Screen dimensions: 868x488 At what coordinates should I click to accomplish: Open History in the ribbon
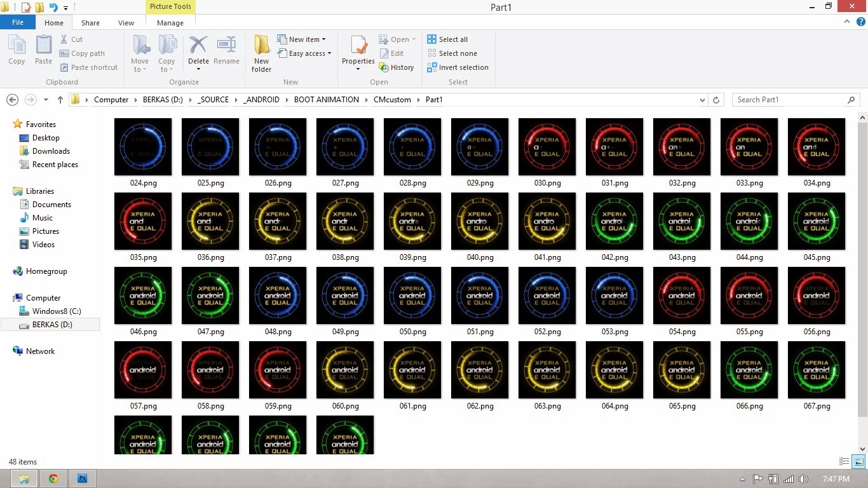tap(397, 67)
